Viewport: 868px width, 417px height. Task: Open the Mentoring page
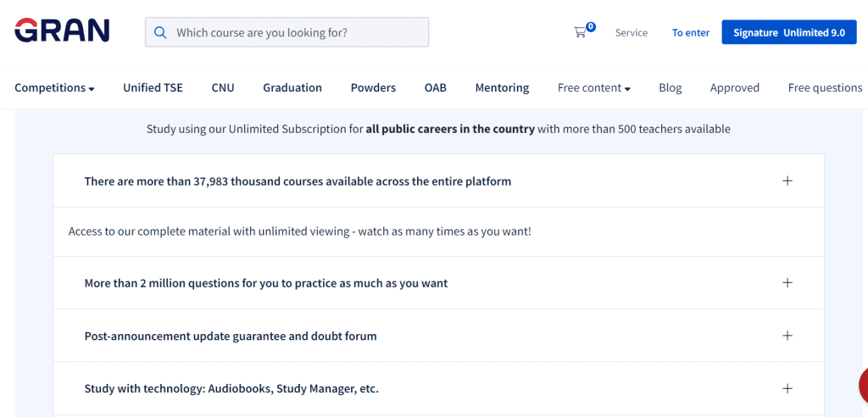pos(502,87)
